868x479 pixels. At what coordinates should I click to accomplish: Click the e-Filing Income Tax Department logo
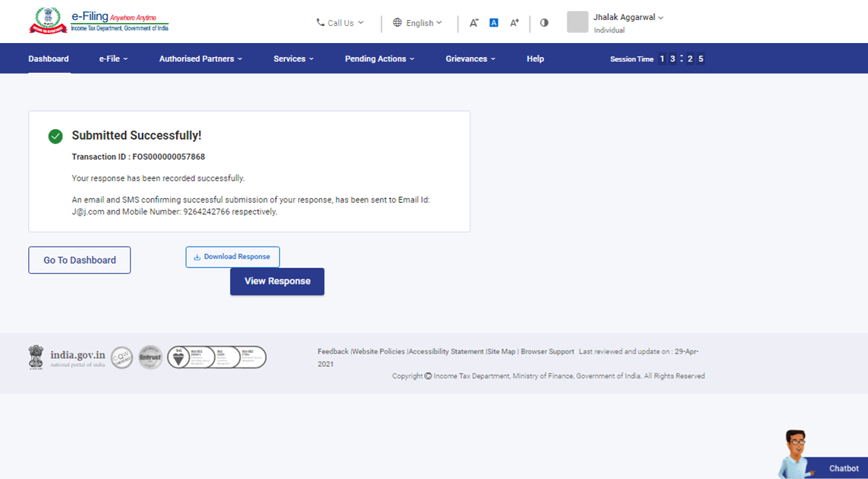pos(99,21)
